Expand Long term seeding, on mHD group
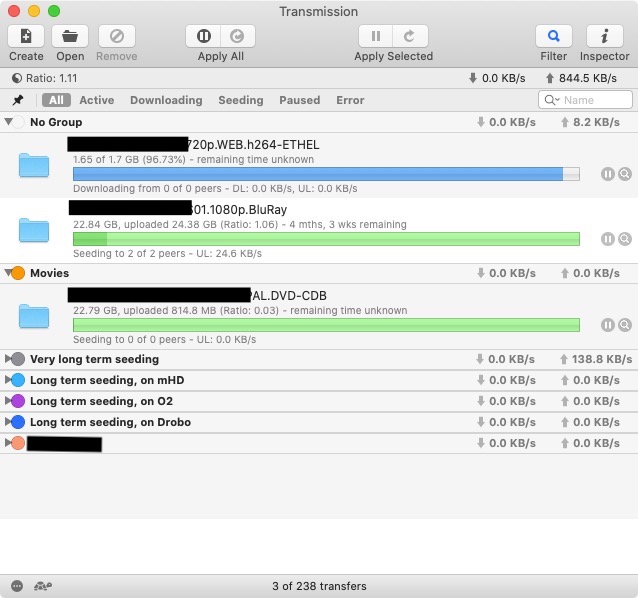 click(8, 380)
